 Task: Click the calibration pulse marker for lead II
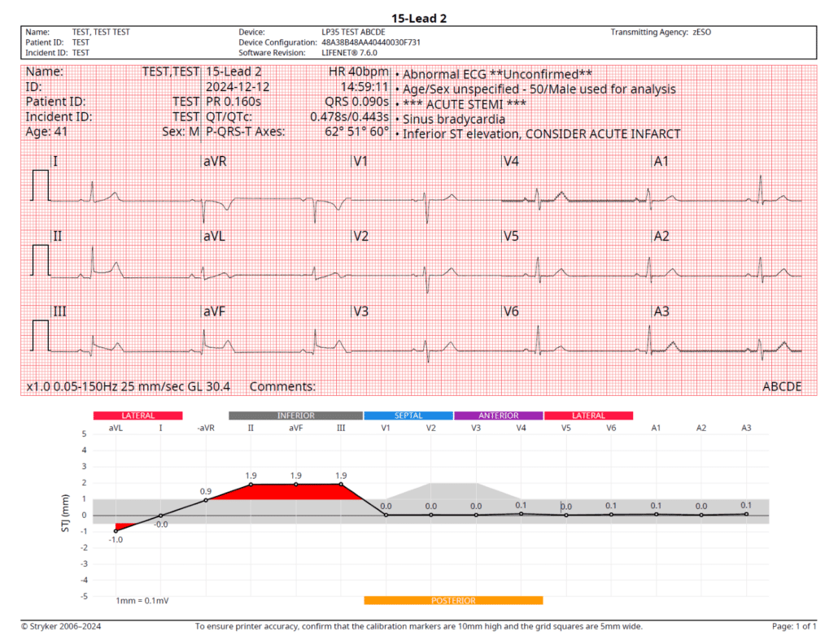point(41,259)
